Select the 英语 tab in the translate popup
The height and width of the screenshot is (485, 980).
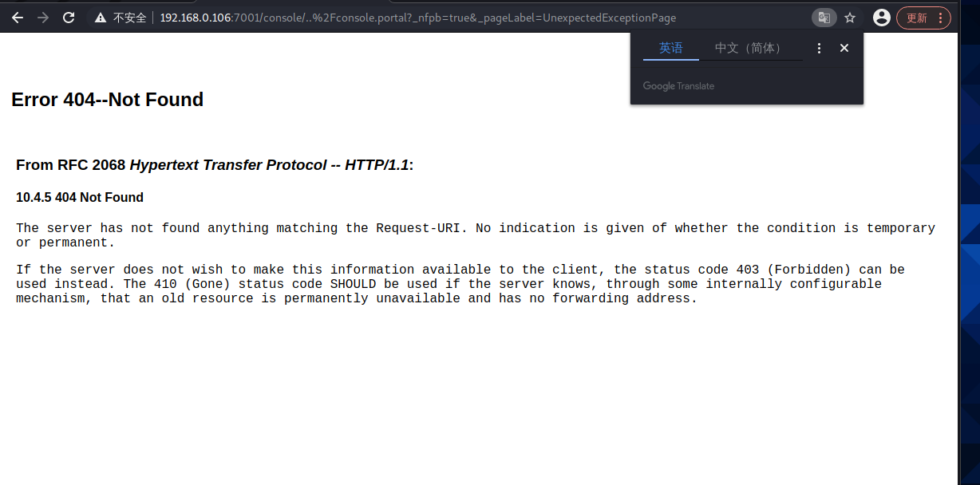(x=671, y=48)
